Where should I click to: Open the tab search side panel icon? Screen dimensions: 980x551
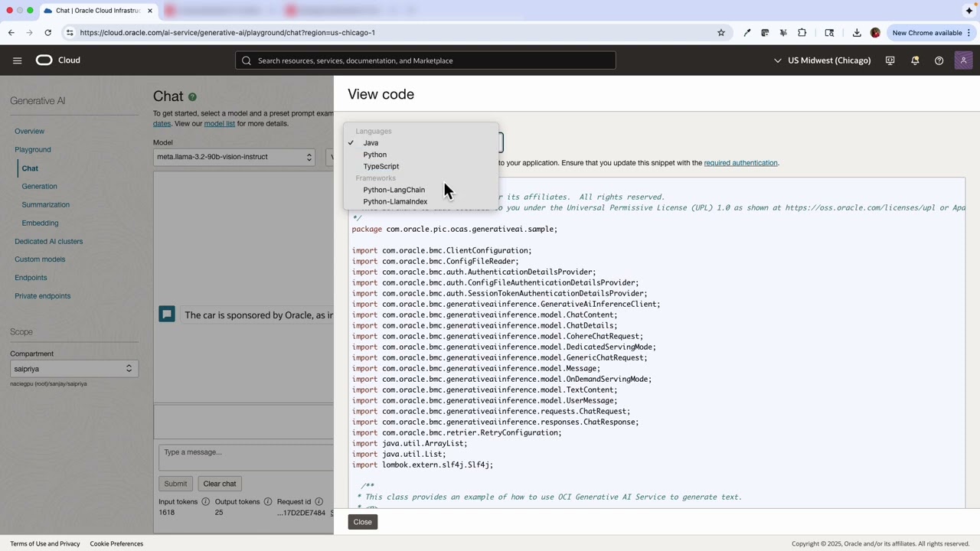[x=829, y=33]
